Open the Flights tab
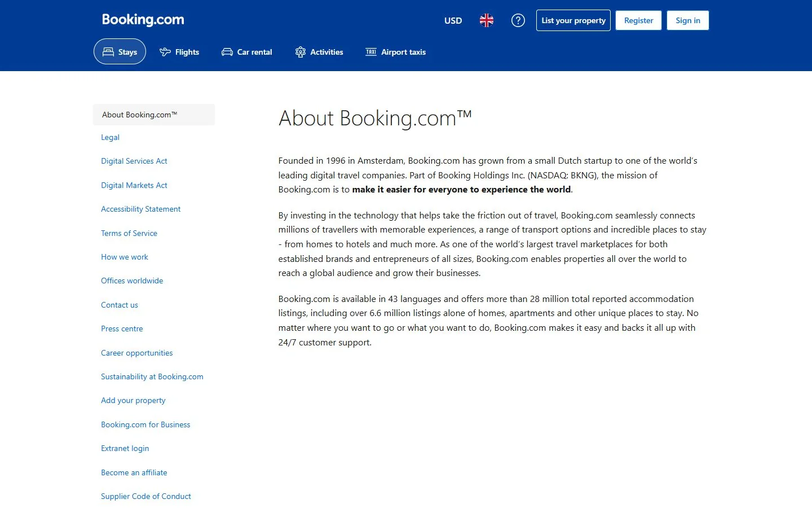Viewport: 812px width, 508px height. click(179, 52)
